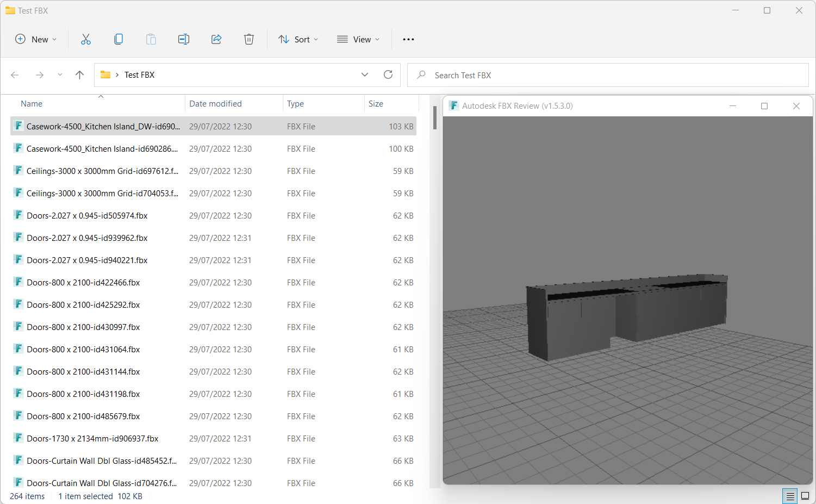The height and width of the screenshot is (504, 816).
Task: Click the Search Test FBX field
Action: coord(614,76)
